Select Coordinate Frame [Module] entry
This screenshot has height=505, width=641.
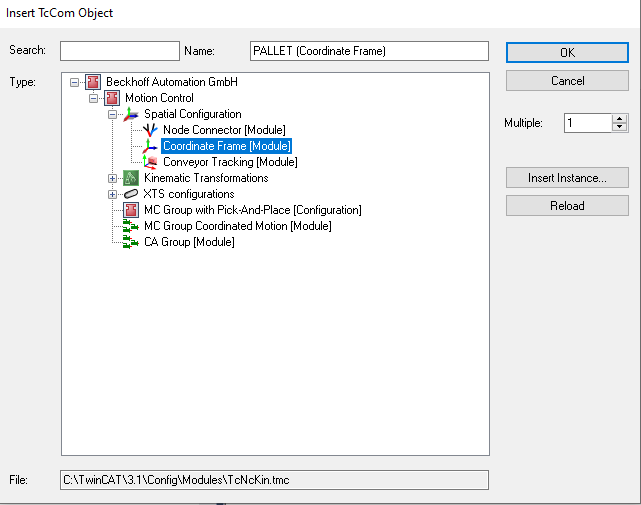coord(226,146)
